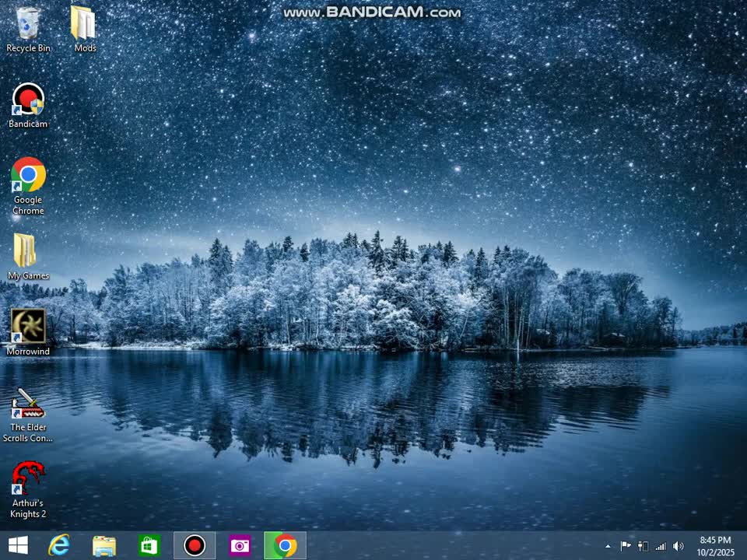Launch Internet Explorer from the taskbar

coord(59,546)
